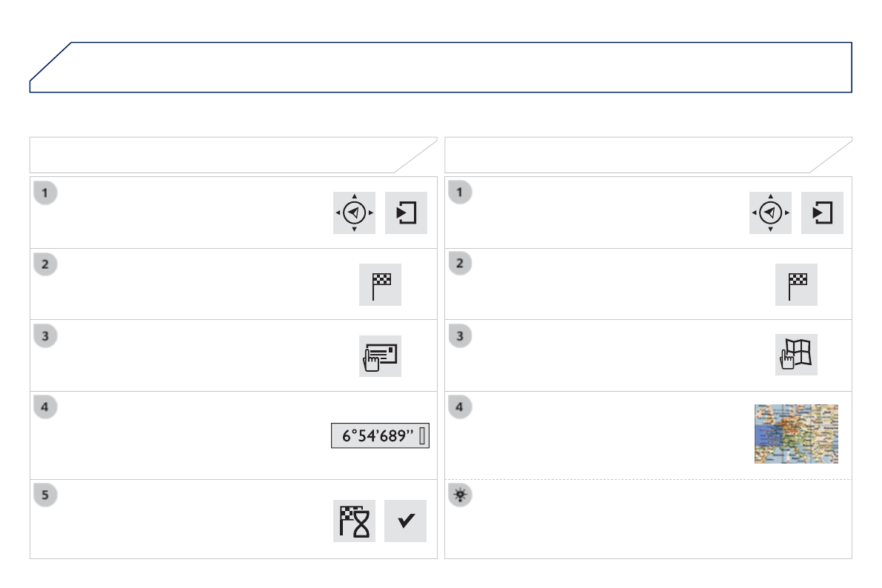Click step 4 badge beside the map thumbnail

coord(461,407)
